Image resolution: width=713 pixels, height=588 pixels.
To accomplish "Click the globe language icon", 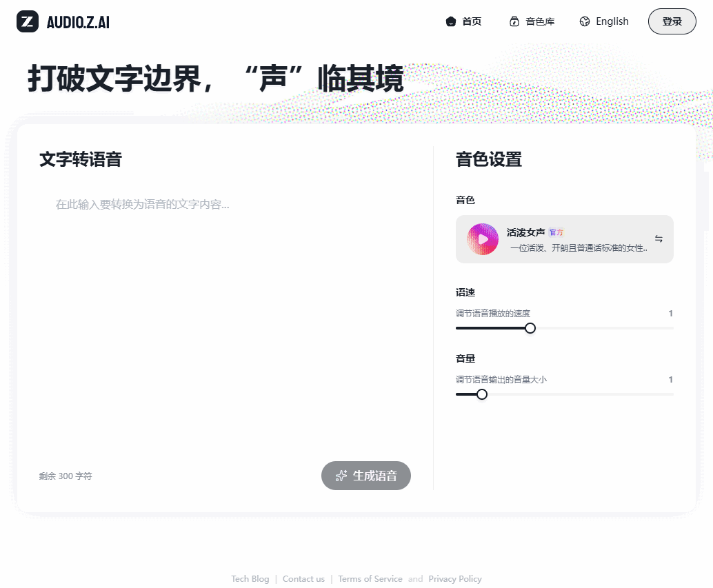I will click(585, 21).
